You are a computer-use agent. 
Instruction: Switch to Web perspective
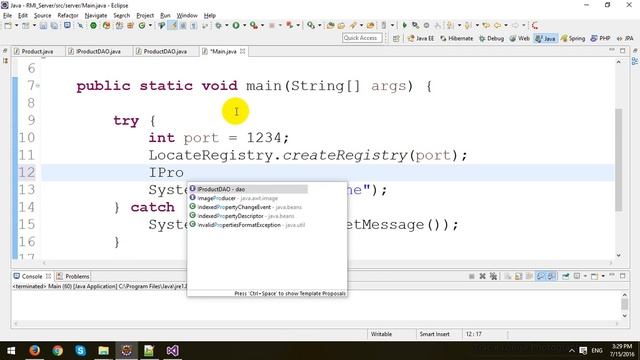[520, 38]
